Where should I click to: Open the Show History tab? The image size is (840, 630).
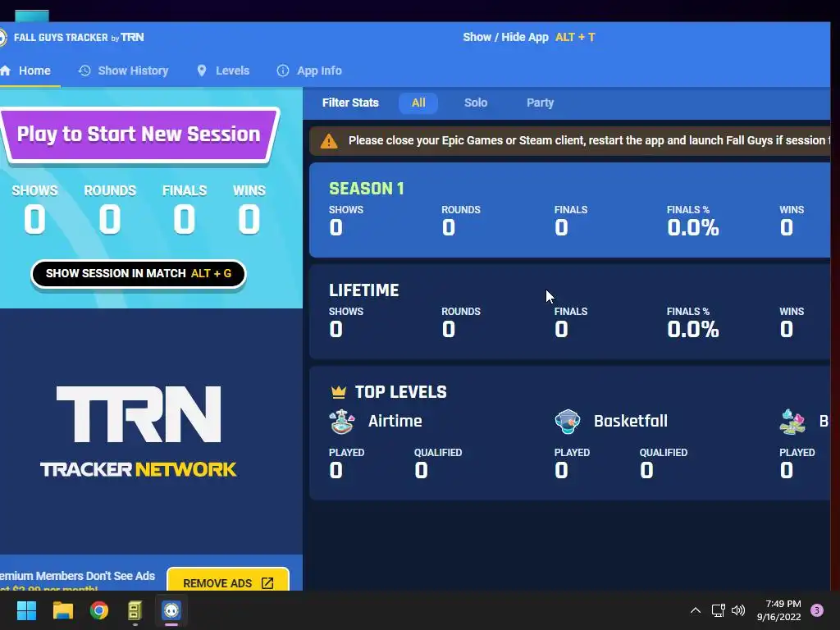tap(123, 71)
